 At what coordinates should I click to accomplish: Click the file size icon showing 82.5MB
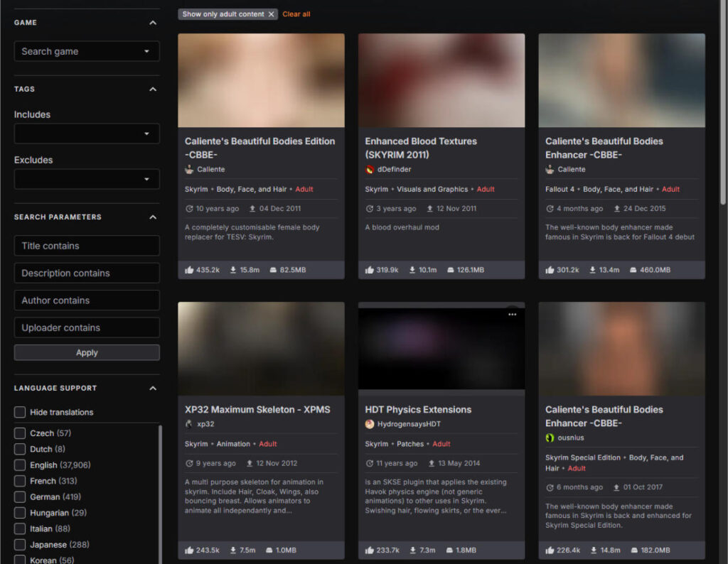[x=273, y=270]
